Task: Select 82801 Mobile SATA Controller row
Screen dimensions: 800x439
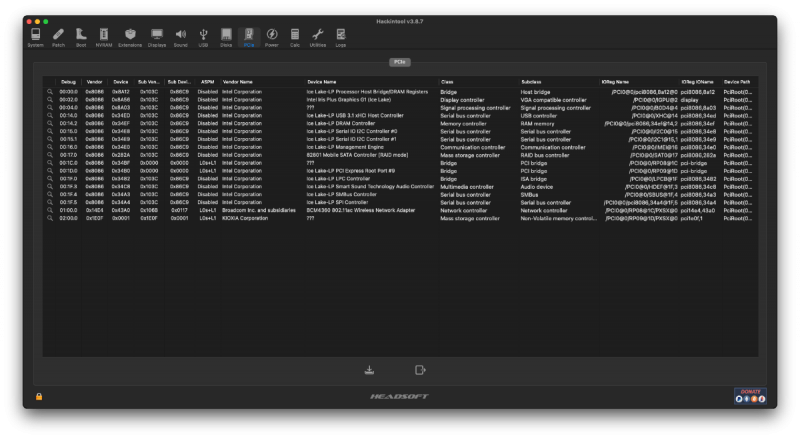Action: [x=400, y=155]
